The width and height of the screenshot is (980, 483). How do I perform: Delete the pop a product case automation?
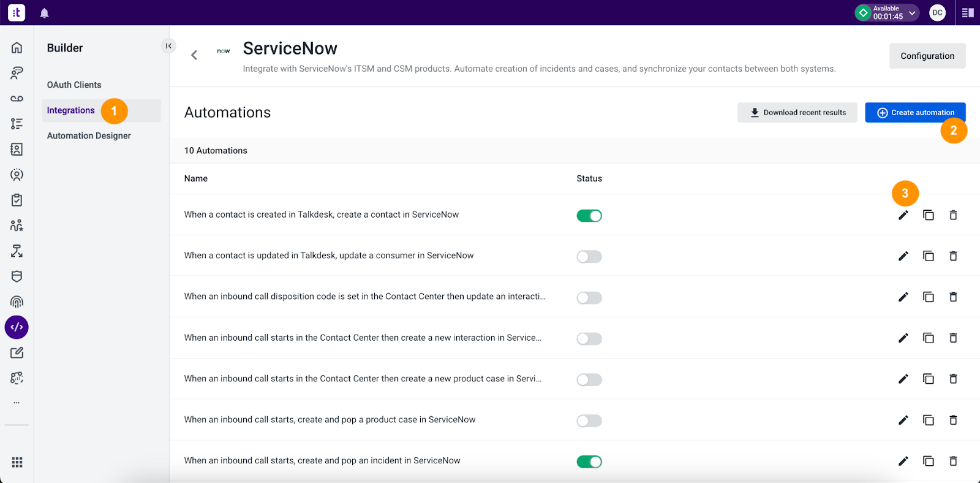953,420
